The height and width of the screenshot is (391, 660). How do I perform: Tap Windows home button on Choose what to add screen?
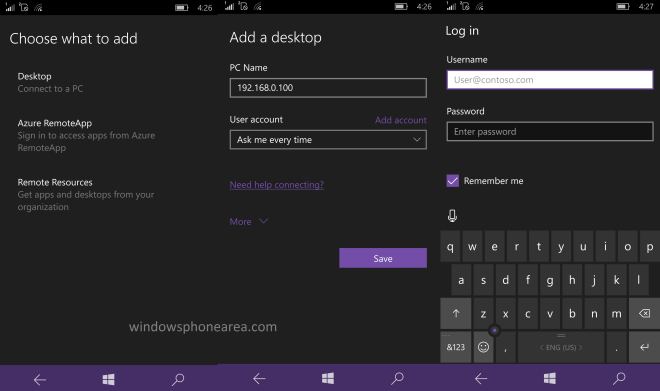(109, 379)
